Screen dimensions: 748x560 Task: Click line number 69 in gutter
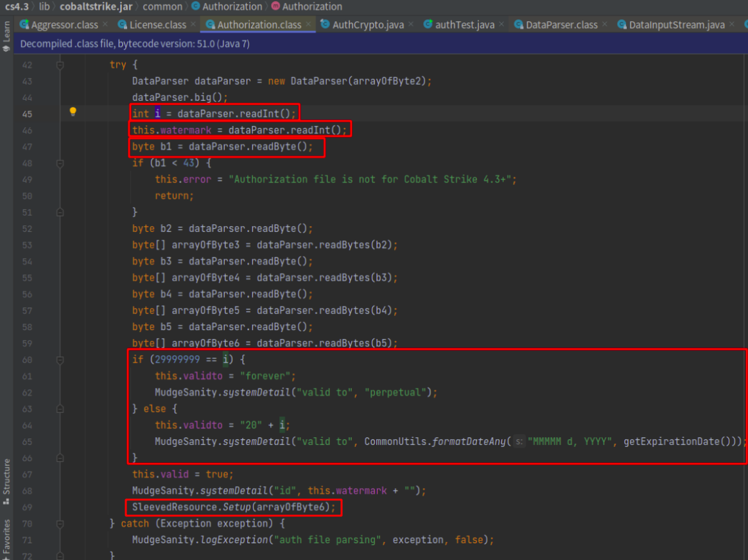click(x=27, y=507)
